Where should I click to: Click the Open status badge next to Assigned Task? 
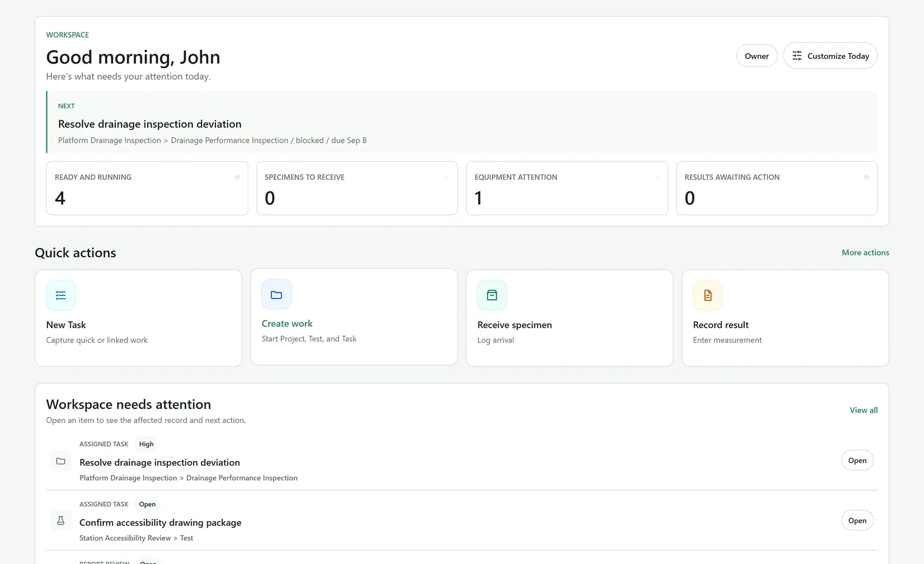tap(147, 504)
